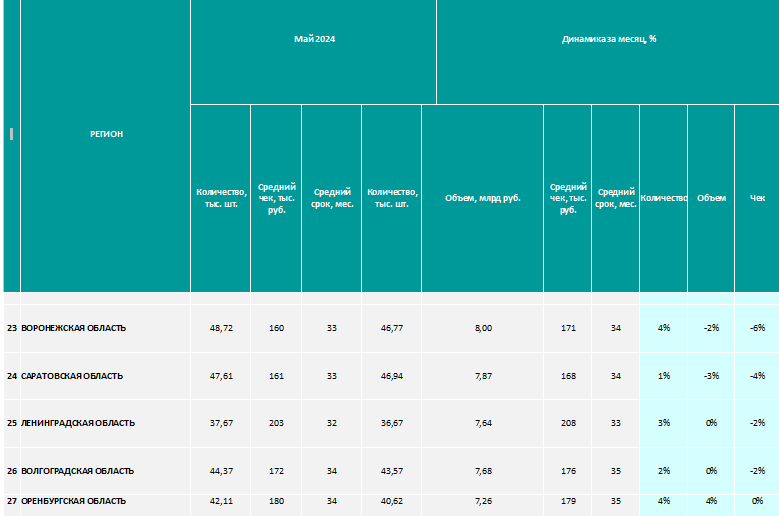Click row number 26

coord(12,471)
